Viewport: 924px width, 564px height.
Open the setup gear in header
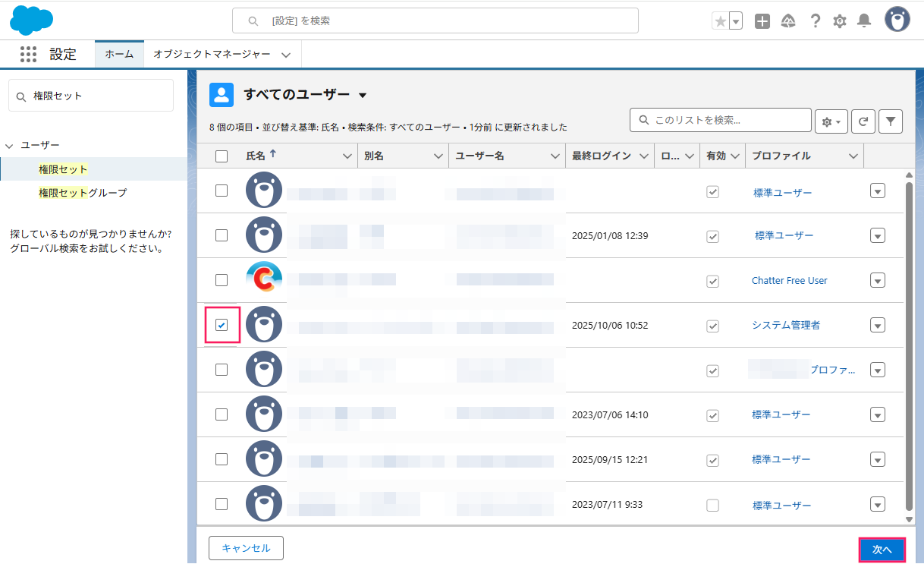(840, 21)
